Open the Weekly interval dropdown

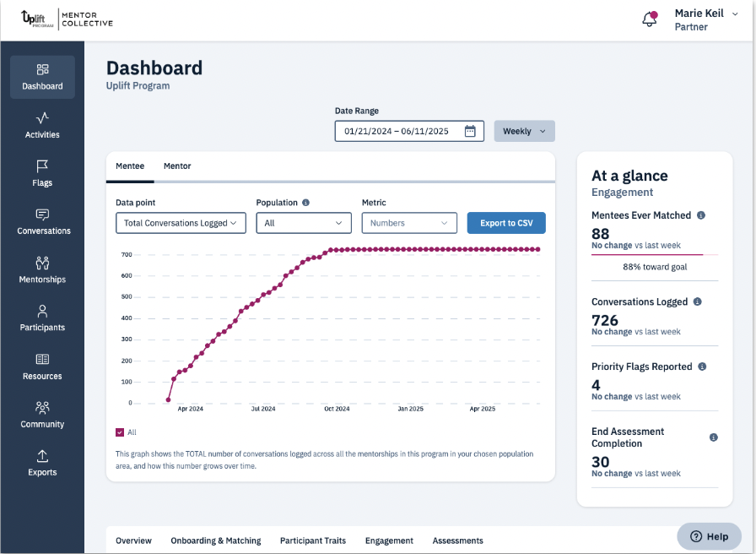[524, 131]
